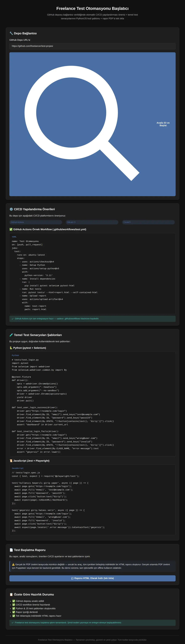Focus the GitHub Depo URL'si input field
Screen dimensions: 185x644
click(92, 46)
